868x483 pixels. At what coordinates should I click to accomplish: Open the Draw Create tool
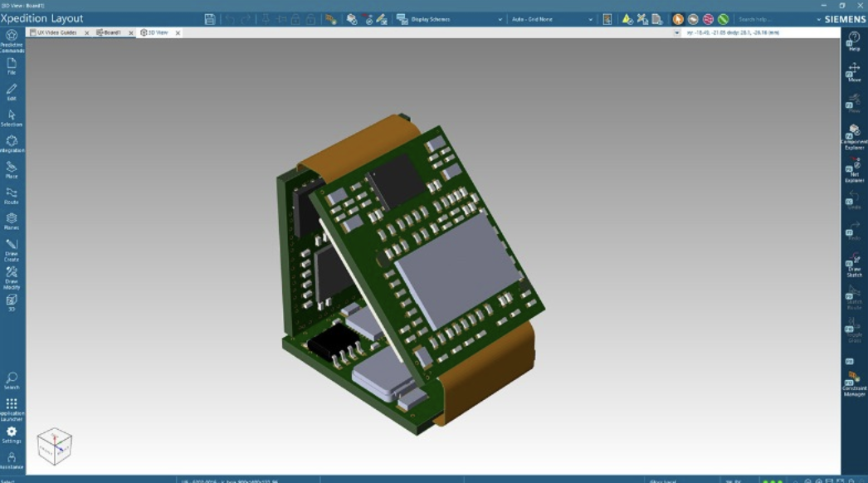(12, 247)
